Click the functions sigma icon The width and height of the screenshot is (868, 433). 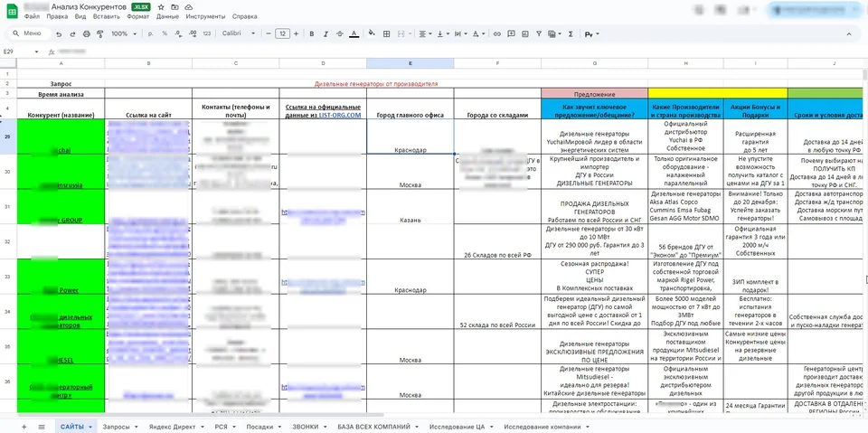[x=571, y=33]
